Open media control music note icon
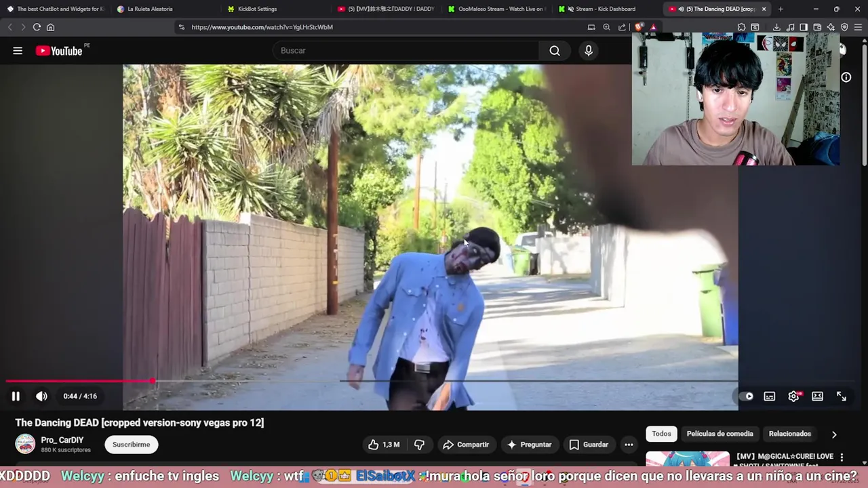Image resolution: width=868 pixels, height=488 pixels. [790, 27]
